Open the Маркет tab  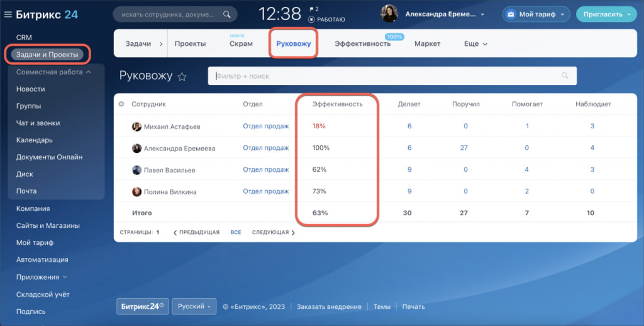[427, 43]
